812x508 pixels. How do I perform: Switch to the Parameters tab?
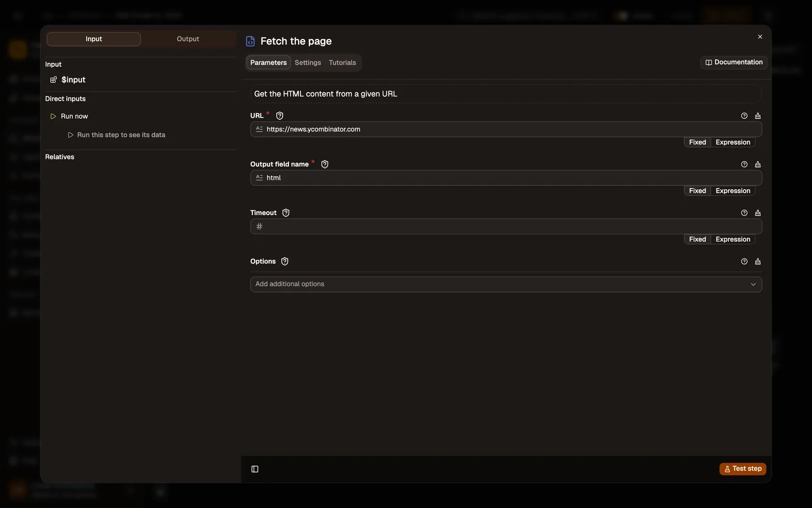(268, 63)
